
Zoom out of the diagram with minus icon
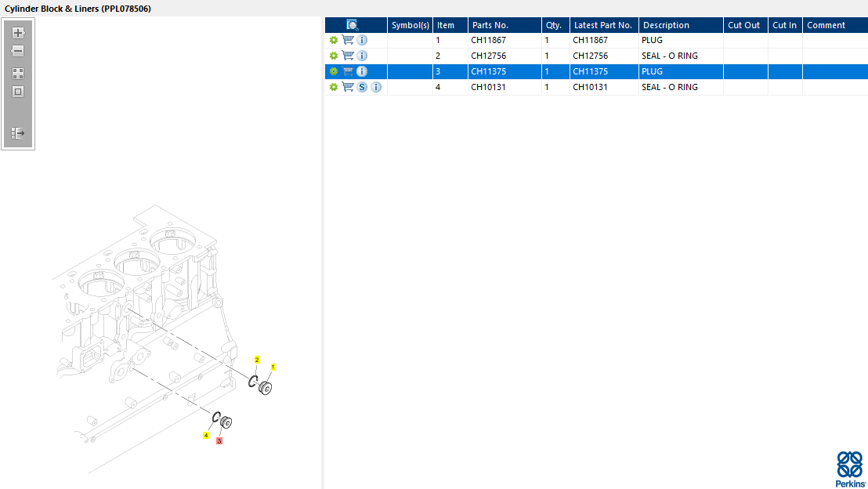[x=18, y=51]
